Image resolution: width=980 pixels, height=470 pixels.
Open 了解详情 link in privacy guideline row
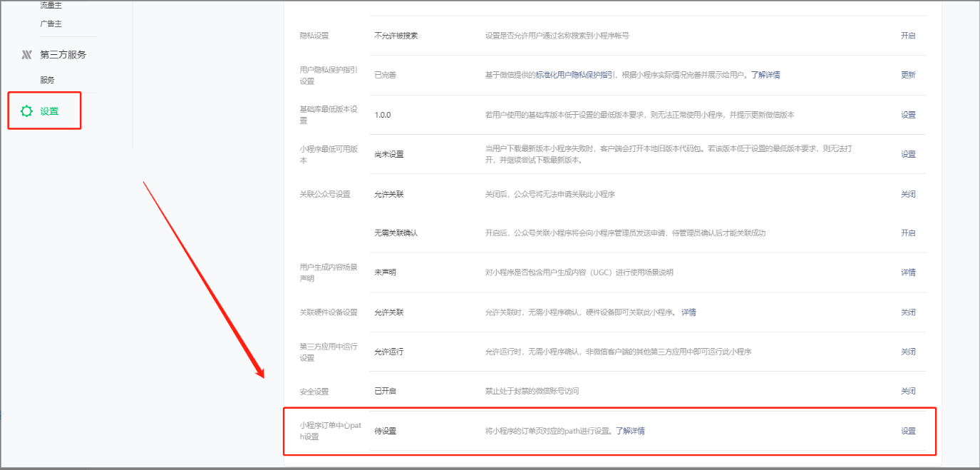(765, 75)
